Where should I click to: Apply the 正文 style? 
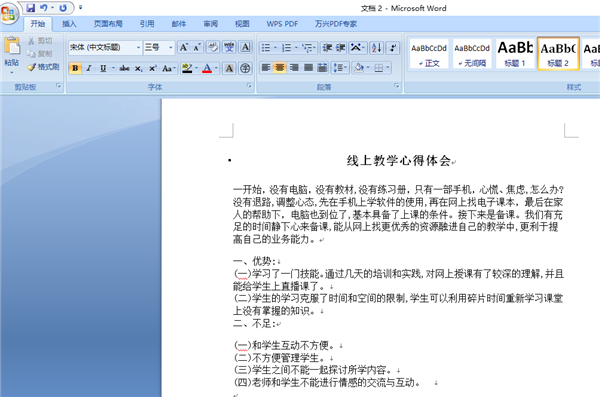[x=429, y=54]
